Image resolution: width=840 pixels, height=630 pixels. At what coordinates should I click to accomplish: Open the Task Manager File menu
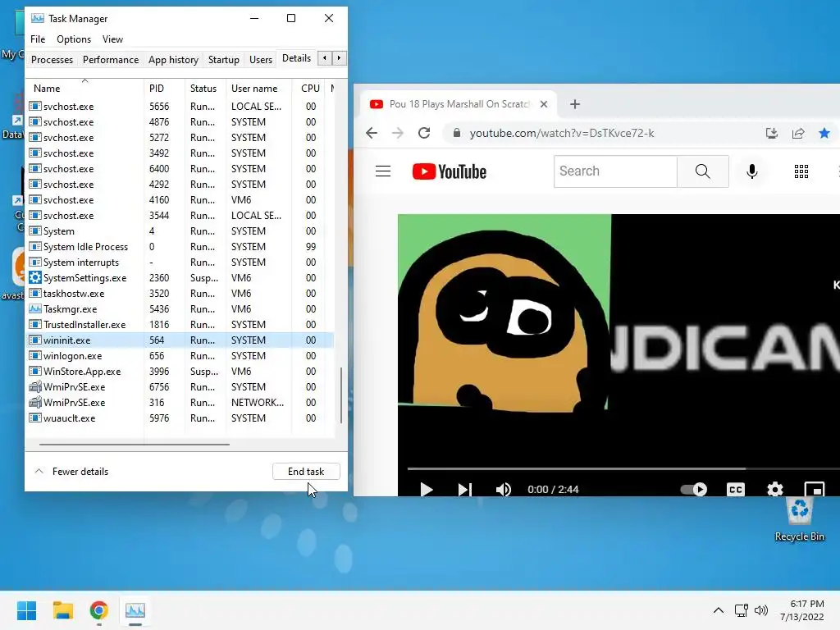pos(38,39)
